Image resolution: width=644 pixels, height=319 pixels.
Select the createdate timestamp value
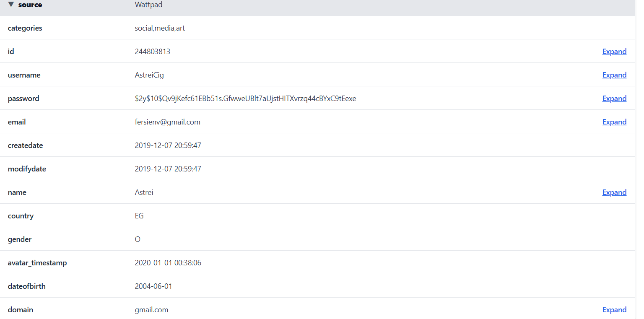tap(168, 145)
